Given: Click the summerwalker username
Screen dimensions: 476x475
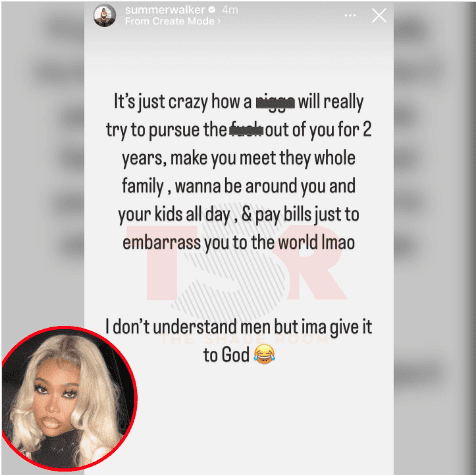Looking at the screenshot, I should 165,10.
